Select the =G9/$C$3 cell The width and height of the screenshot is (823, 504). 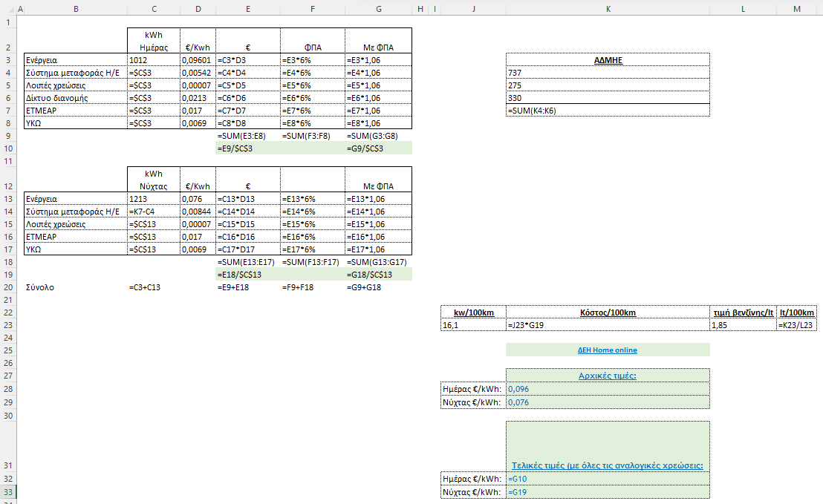[x=378, y=148]
